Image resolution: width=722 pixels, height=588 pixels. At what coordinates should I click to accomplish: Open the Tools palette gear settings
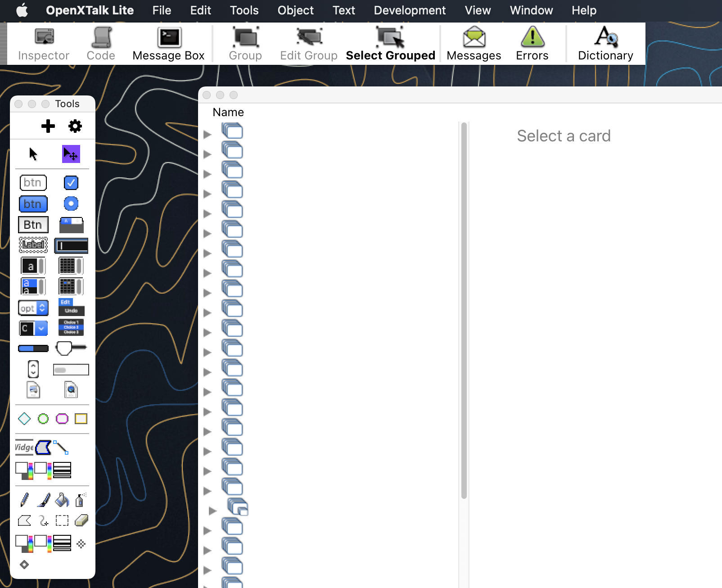75,126
